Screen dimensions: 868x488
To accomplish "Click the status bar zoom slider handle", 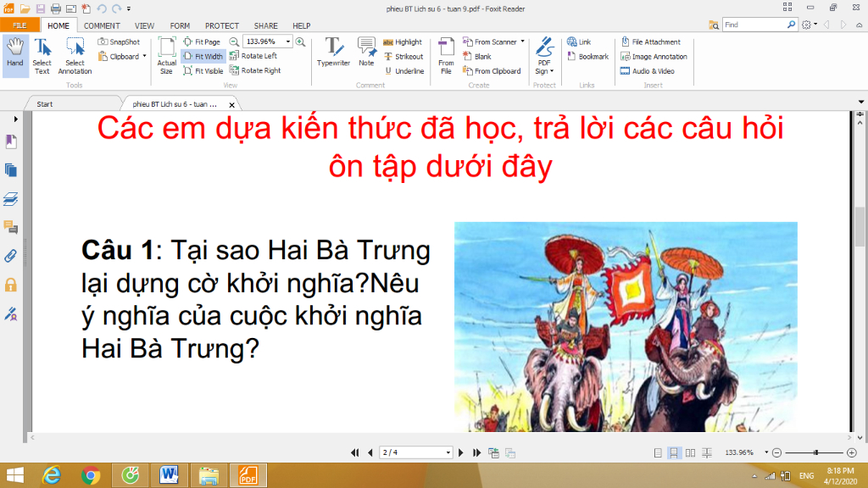I will [x=815, y=452].
